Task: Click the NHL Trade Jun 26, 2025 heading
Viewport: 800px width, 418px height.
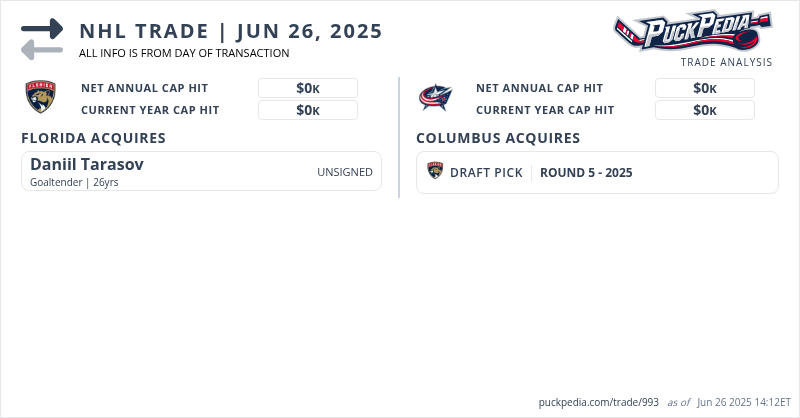Action: 231,31
